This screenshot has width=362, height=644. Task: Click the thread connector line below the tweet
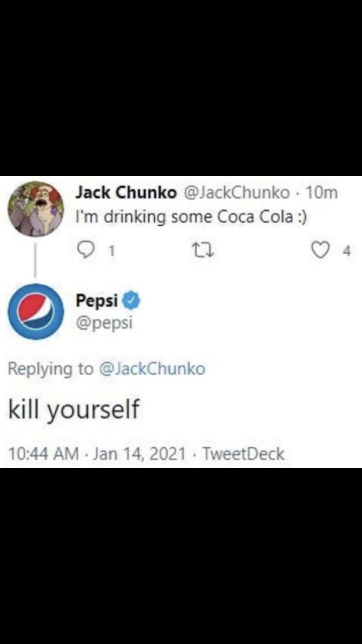point(35,267)
